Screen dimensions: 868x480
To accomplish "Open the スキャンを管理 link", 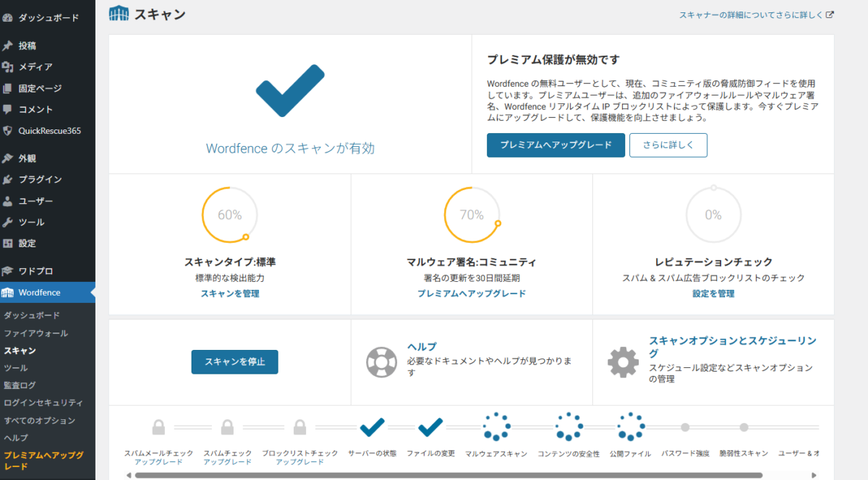I will 229,293.
